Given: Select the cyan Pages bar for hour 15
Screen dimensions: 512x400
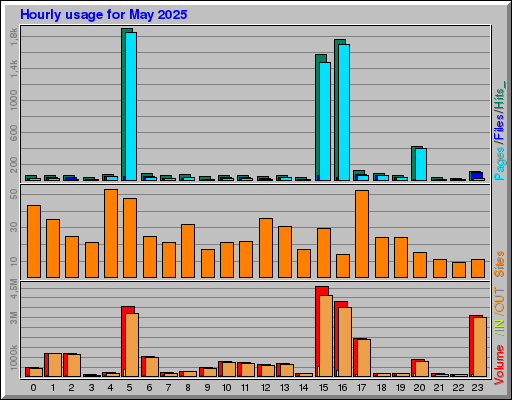Looking at the screenshot, I should point(325,121).
